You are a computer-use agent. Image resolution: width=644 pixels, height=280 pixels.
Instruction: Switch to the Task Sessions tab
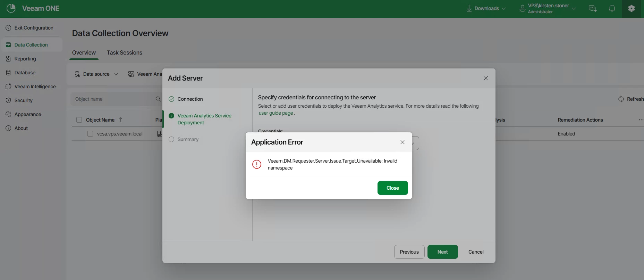(x=125, y=52)
